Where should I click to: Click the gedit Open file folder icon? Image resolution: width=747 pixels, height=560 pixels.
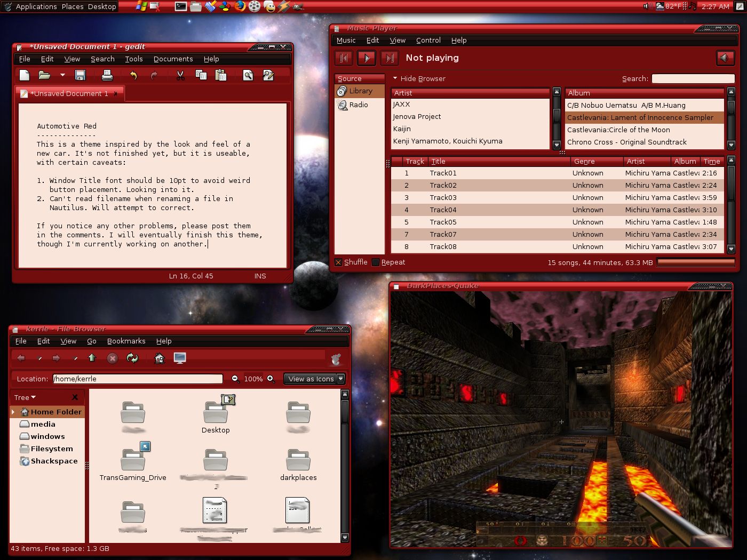pos(44,75)
